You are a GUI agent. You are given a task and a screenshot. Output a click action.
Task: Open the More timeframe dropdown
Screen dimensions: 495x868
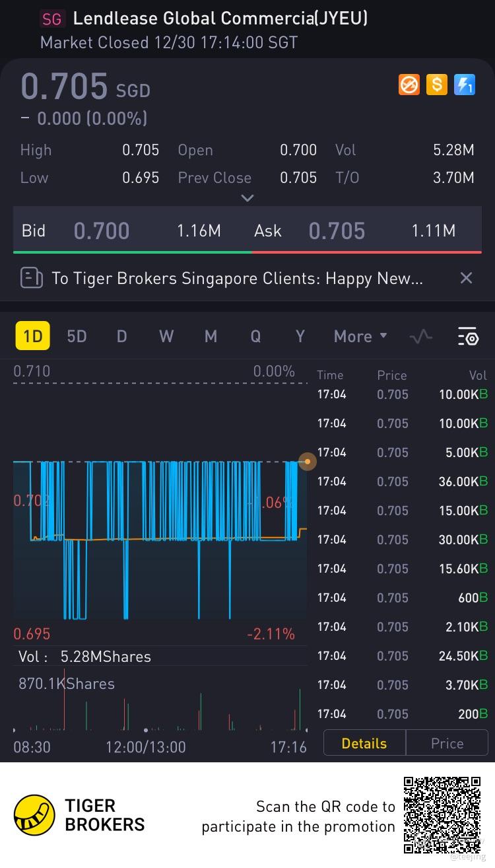(x=360, y=336)
